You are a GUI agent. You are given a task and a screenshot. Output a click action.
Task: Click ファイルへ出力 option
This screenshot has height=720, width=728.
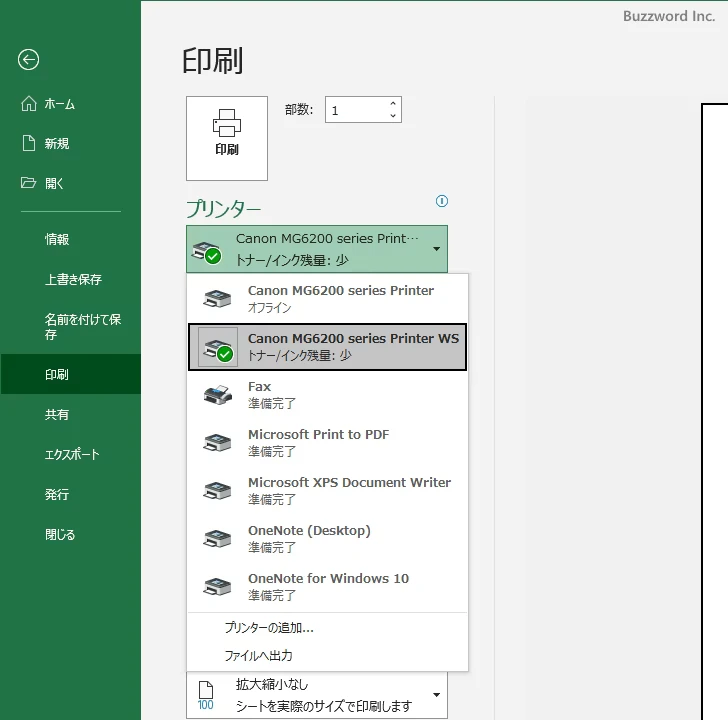pyautogui.click(x=327, y=655)
